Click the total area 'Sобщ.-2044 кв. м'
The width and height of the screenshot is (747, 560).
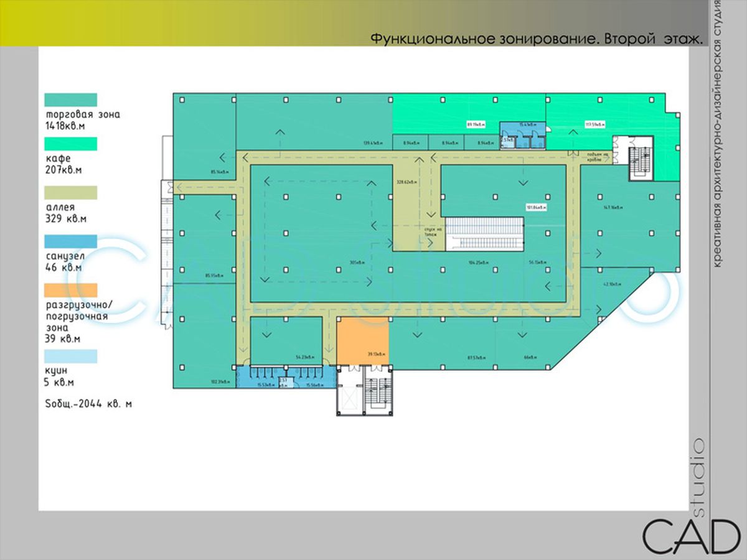pyautogui.click(x=88, y=404)
